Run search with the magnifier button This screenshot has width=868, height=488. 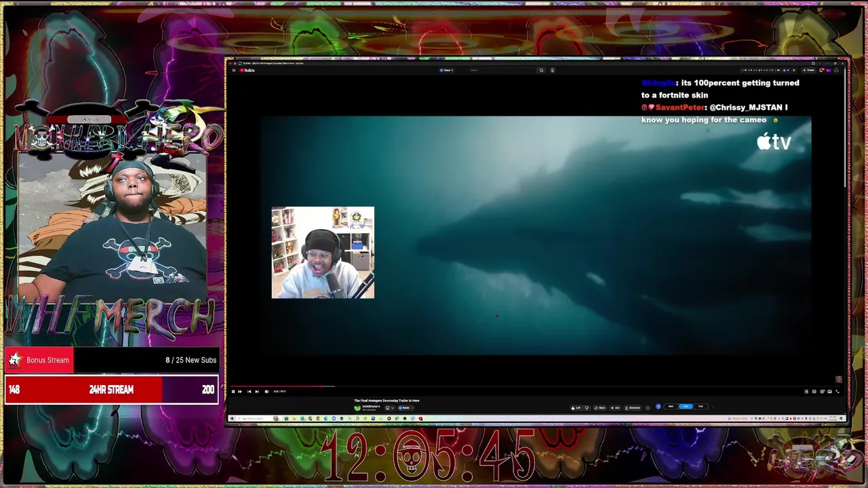(x=541, y=70)
